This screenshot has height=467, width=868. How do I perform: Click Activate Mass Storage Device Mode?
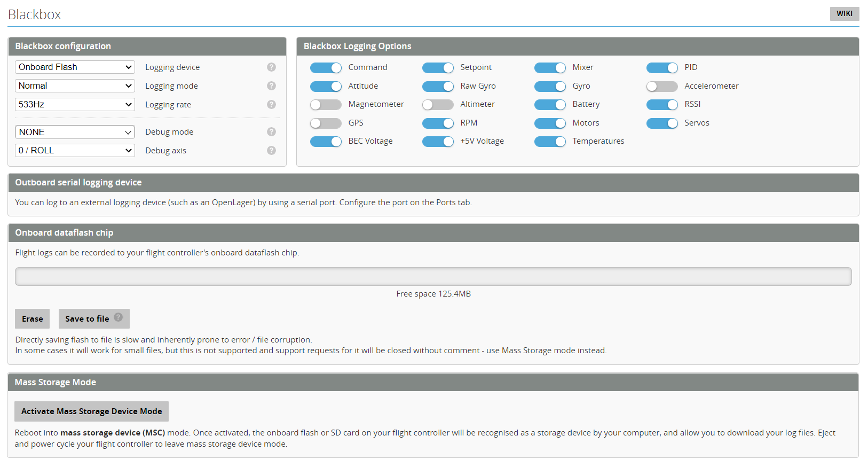(91, 411)
